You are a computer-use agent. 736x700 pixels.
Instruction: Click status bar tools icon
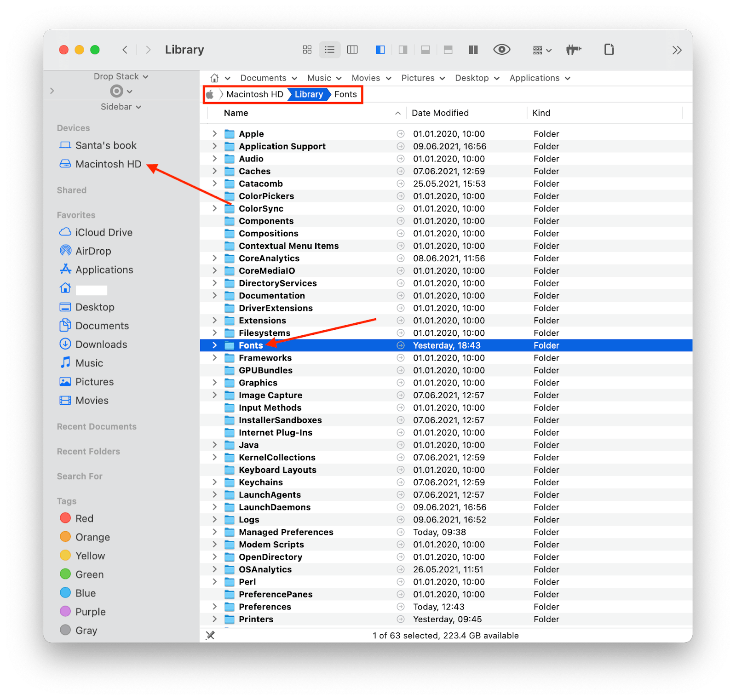[x=210, y=636]
